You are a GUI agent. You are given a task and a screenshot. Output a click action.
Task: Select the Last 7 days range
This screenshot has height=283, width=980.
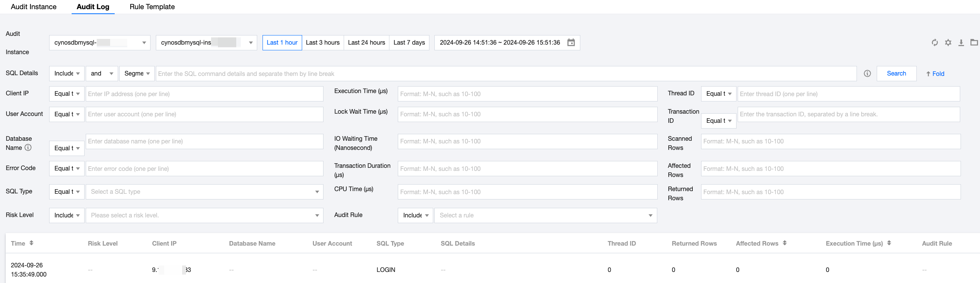(409, 43)
